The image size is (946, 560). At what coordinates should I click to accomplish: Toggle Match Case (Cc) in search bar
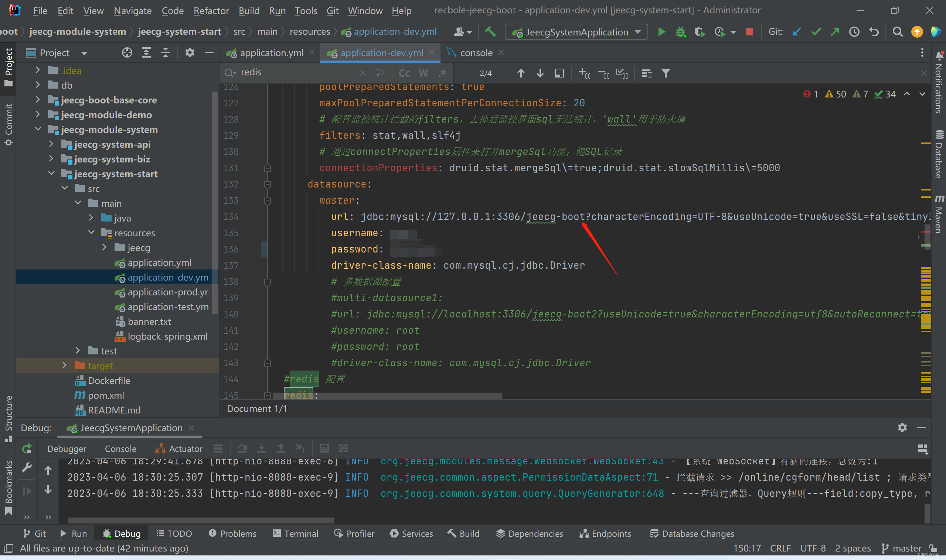[x=404, y=73]
